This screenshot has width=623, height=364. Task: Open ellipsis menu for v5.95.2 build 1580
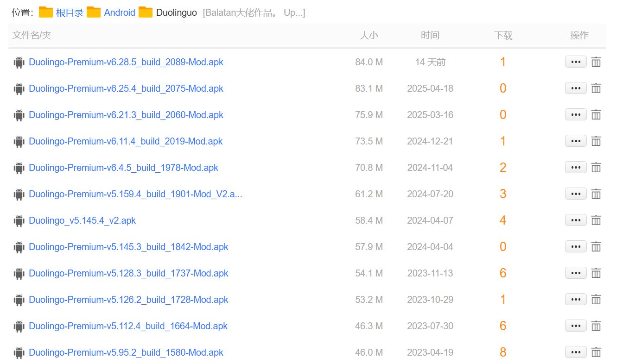(x=576, y=352)
